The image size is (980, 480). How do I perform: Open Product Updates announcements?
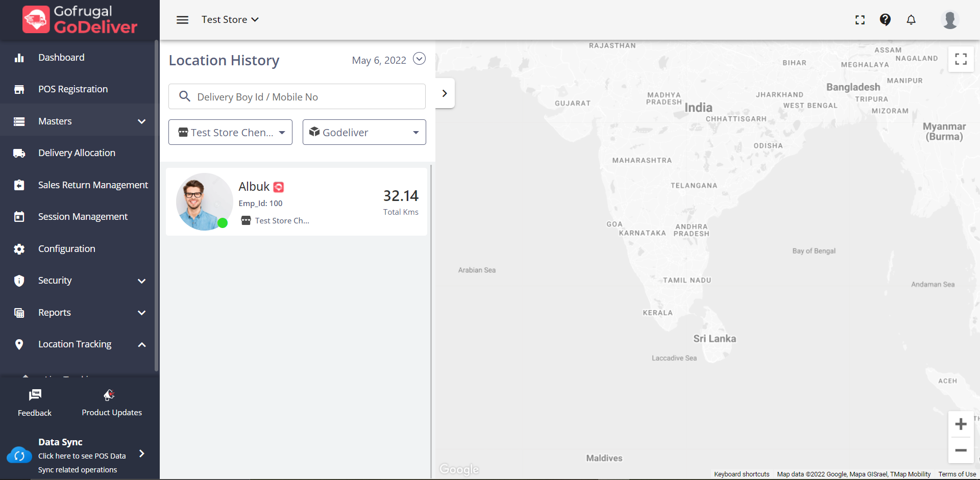click(x=112, y=402)
